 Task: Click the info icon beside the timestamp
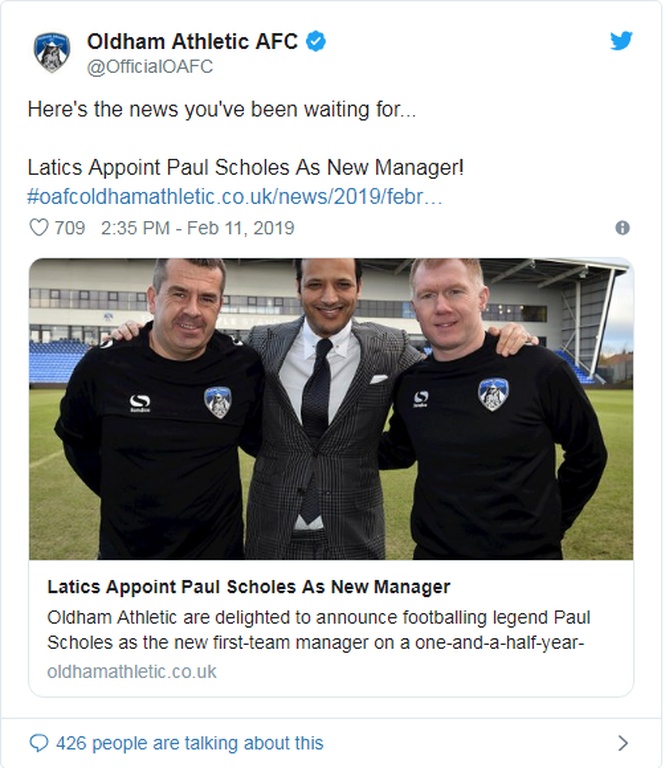pyautogui.click(x=622, y=228)
